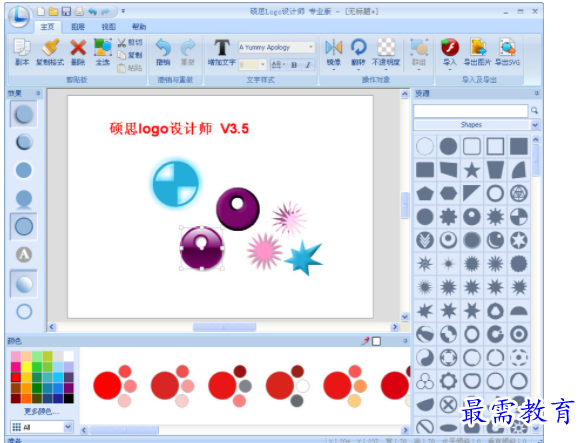Switch to the 视图 ribbon tab

pos(109,27)
